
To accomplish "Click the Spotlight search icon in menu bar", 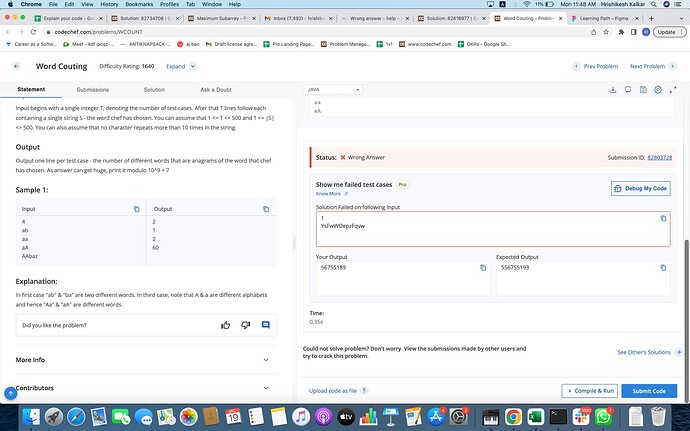I will tap(654, 4).
